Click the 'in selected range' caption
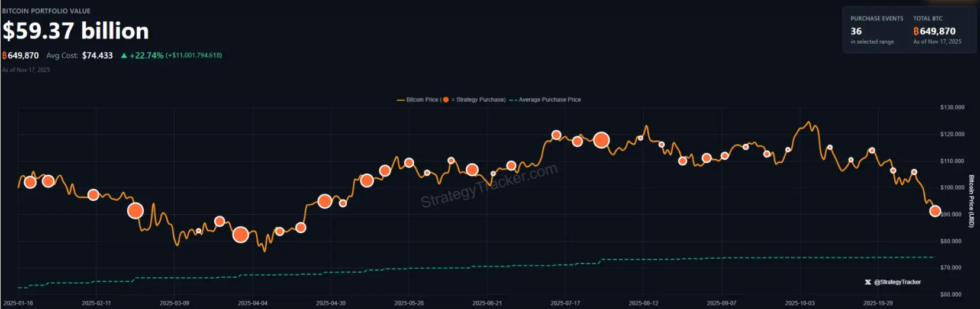Viewport: 980px width, 309px height. coord(872,42)
